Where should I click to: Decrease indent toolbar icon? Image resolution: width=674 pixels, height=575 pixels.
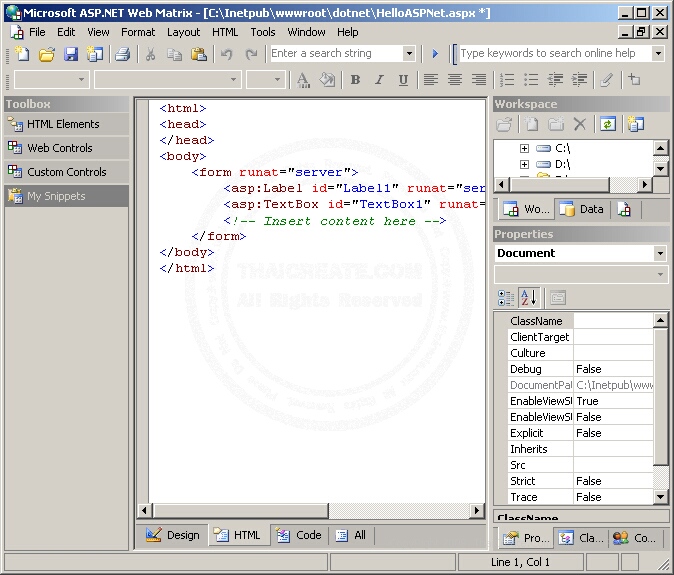tap(555, 80)
